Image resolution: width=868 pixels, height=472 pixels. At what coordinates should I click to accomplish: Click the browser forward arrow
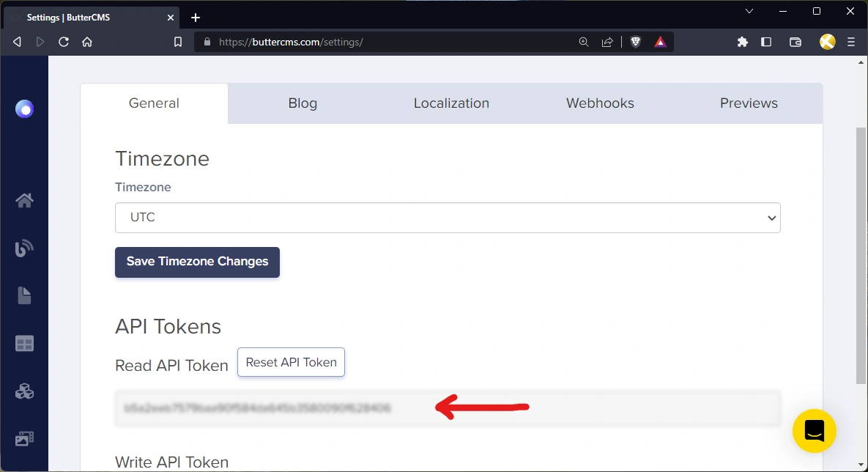(x=40, y=42)
